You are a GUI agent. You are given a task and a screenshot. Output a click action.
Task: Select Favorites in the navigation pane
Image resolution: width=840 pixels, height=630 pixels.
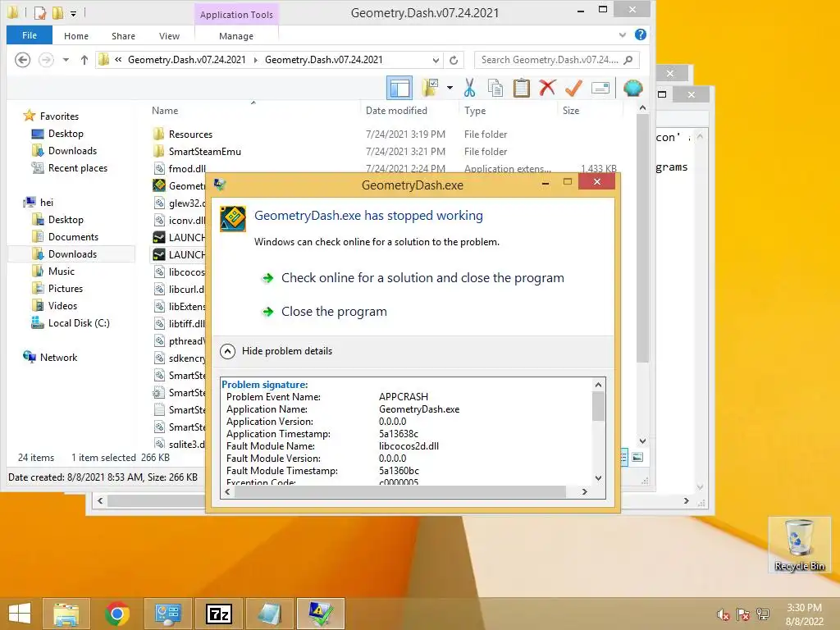coord(59,116)
